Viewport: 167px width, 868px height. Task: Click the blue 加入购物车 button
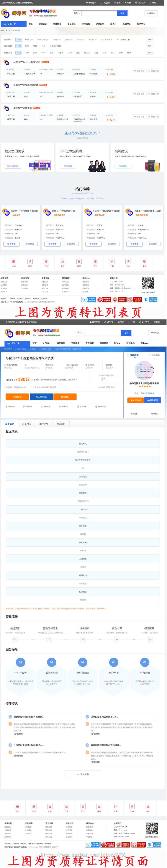click(41, 397)
